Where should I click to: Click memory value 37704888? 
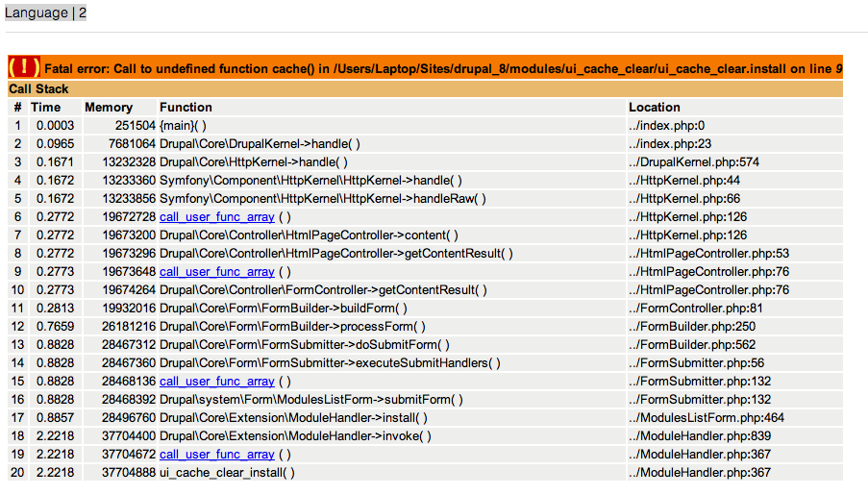tap(129, 473)
